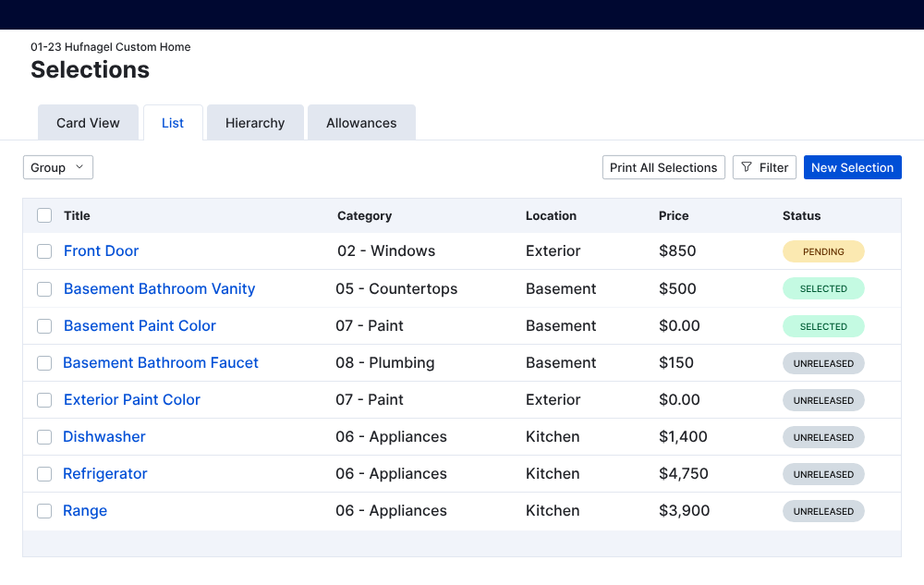The width and height of the screenshot is (924, 585).
Task: Switch to Card View tab
Action: pyautogui.click(x=88, y=123)
